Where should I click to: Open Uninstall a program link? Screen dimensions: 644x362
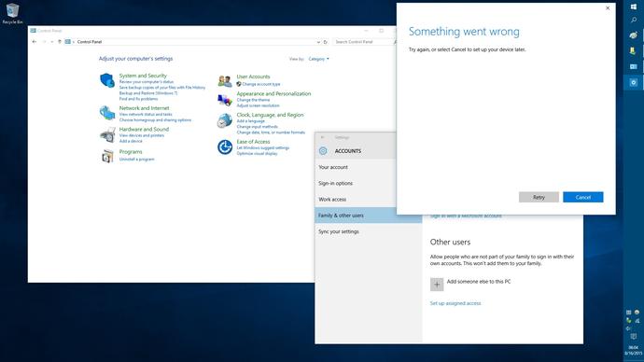(137, 160)
